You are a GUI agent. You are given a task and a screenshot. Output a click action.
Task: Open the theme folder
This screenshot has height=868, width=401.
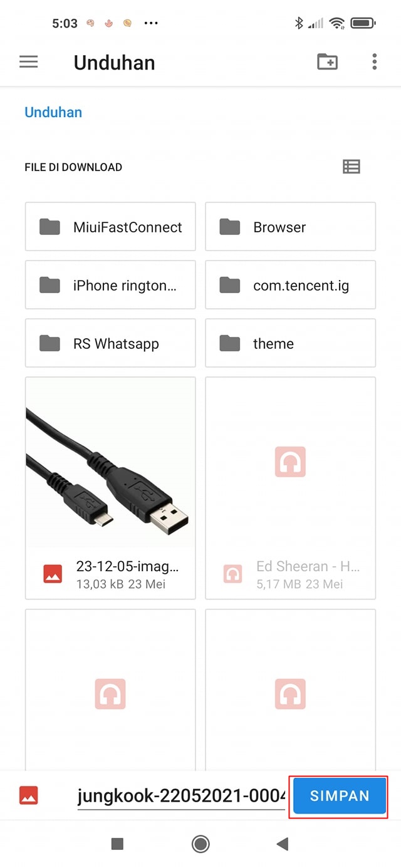(290, 343)
